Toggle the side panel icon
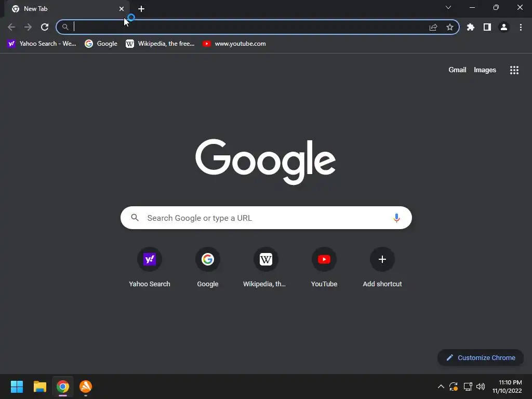Screen dimensions: 532x399 tap(487, 27)
